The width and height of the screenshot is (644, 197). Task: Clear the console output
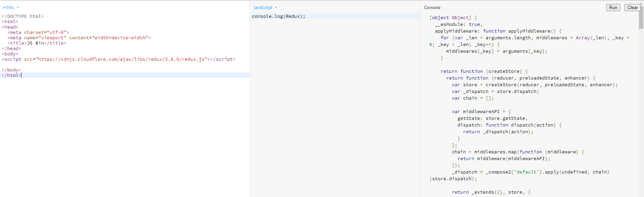point(632,7)
